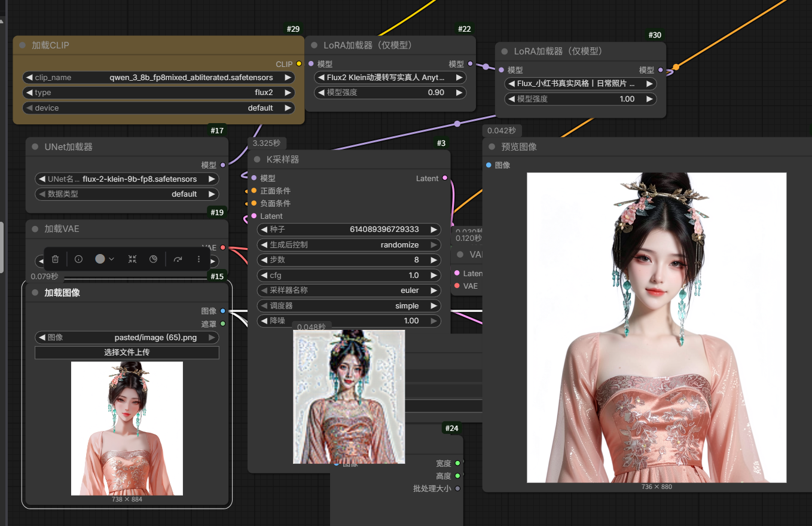Collapse the 预览图像 node via title dot
Viewport: 812px width, 526px height.
[492, 147]
